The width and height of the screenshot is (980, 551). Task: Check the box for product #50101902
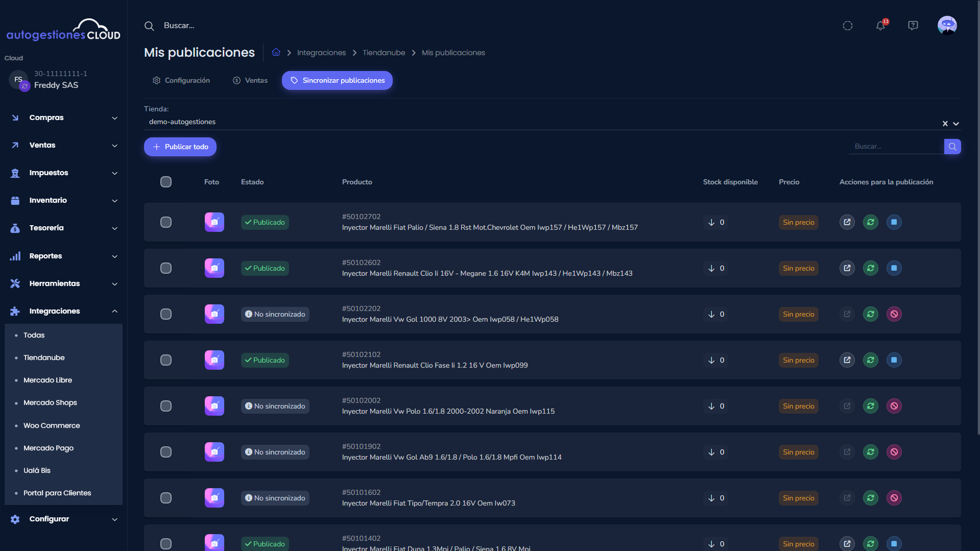click(x=166, y=452)
